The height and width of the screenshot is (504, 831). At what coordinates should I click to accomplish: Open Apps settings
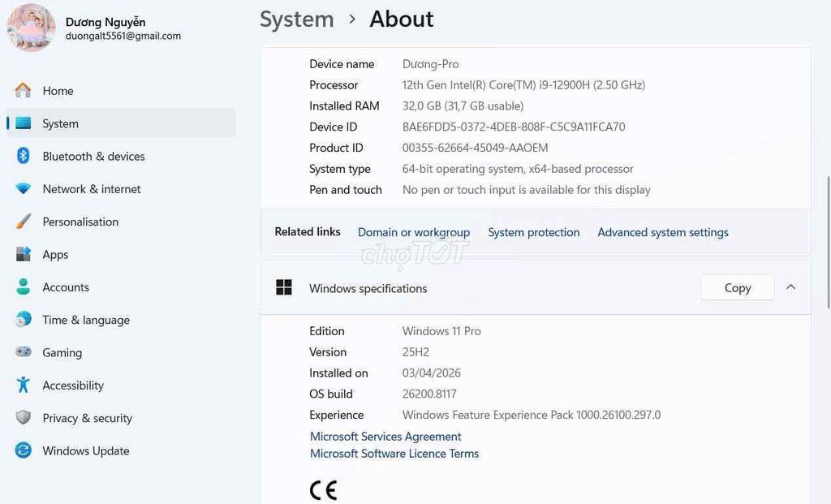(55, 254)
